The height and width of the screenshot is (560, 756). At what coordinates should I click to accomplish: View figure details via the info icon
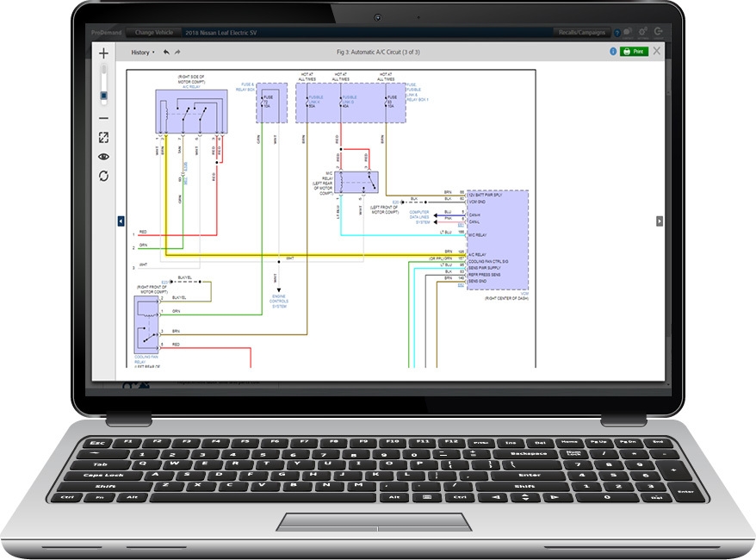(x=613, y=51)
